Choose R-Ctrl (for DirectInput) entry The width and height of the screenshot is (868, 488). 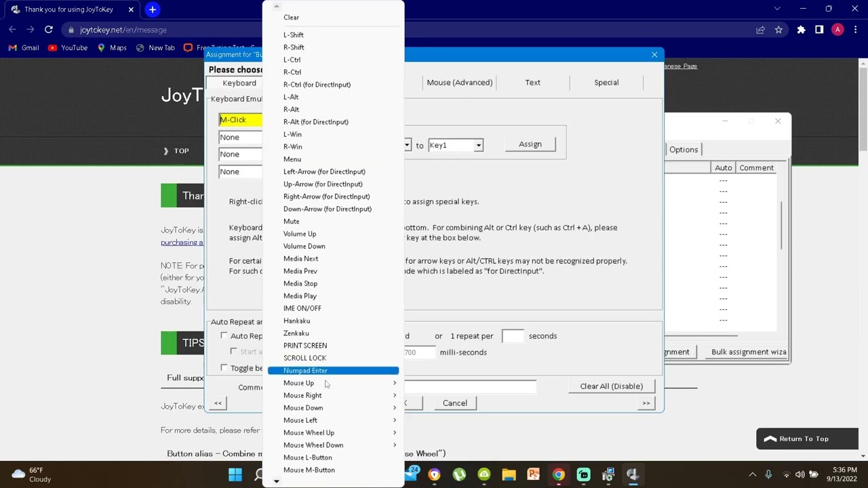pyautogui.click(x=333, y=85)
